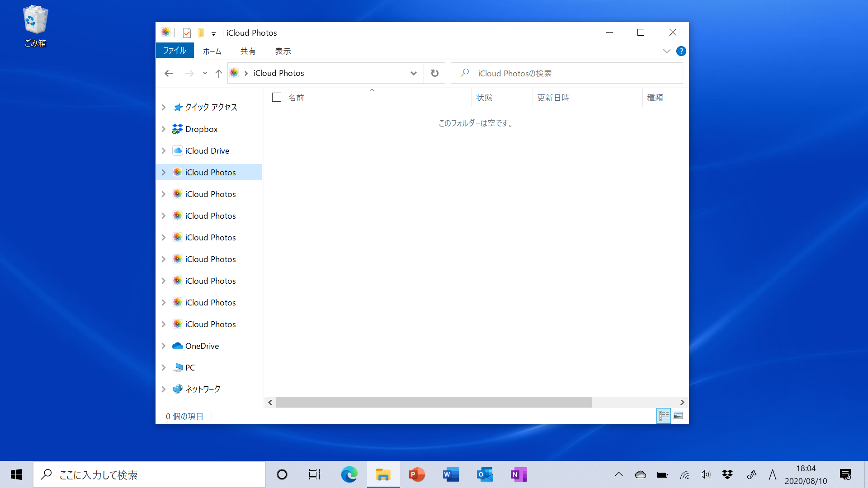
Task: Click the New folder quick access icon
Action: pos(201,33)
